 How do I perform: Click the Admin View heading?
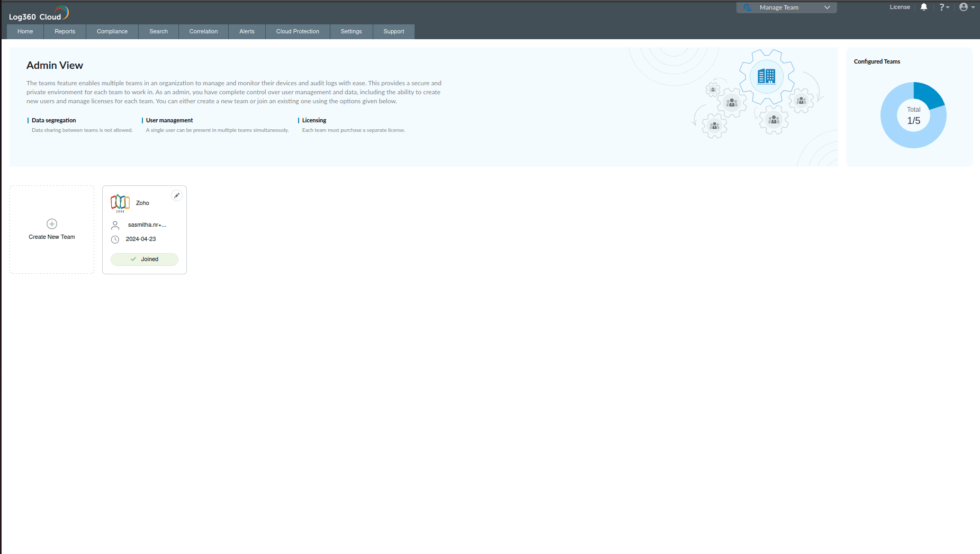(55, 66)
